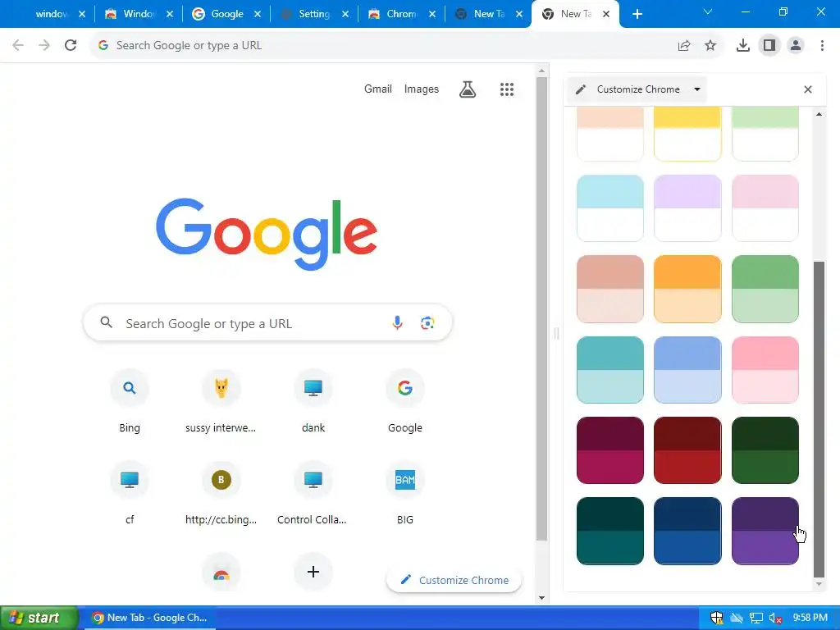840x630 pixels.
Task: Toggle the side panel icon
Action: (769, 46)
